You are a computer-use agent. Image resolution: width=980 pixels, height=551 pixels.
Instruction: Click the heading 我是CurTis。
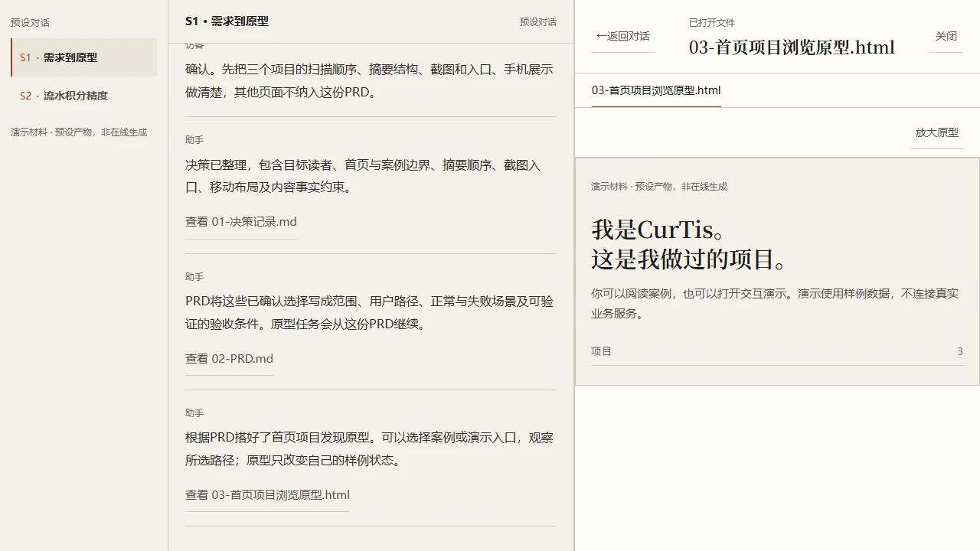coord(658,230)
